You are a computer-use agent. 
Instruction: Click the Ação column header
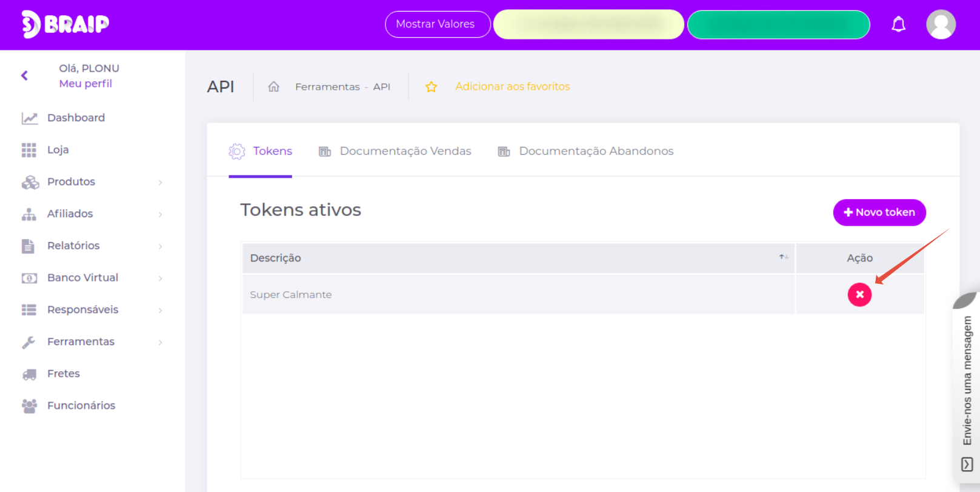859,258
